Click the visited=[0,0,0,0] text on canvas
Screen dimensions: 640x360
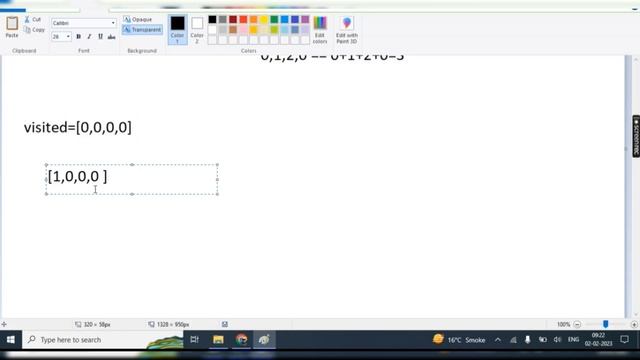pos(78,128)
